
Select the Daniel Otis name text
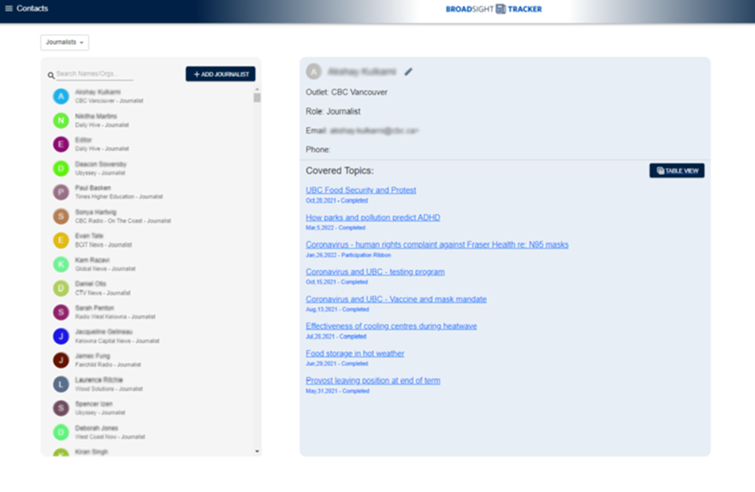tap(91, 284)
